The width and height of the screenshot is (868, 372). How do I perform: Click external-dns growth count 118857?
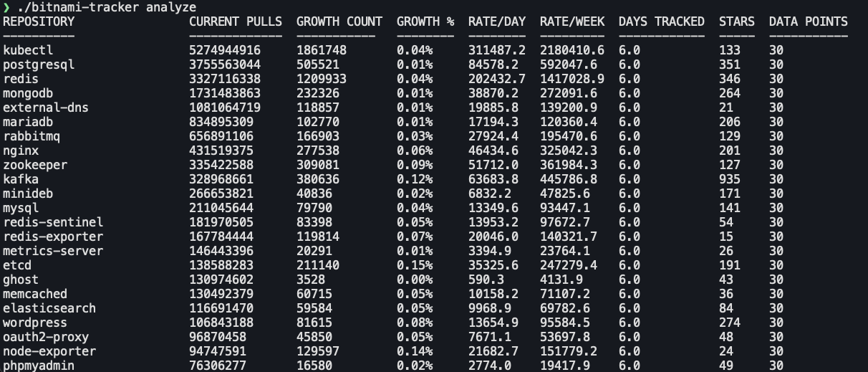click(x=318, y=108)
